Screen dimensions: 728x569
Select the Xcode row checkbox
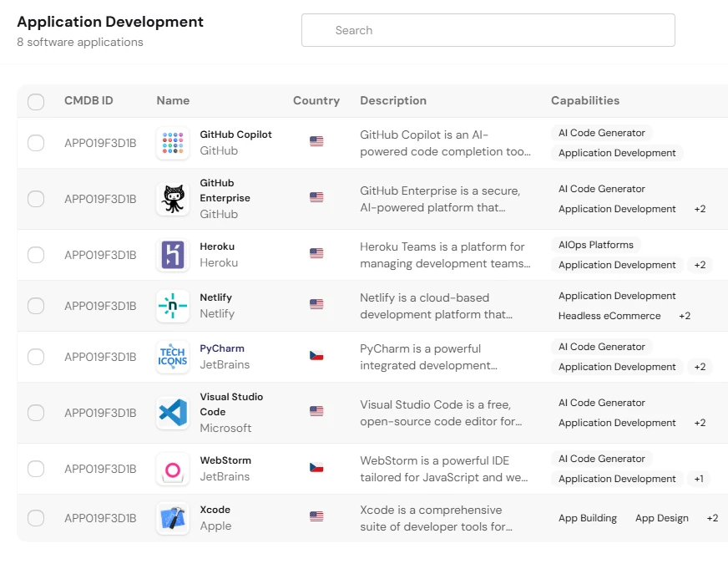coord(36,518)
